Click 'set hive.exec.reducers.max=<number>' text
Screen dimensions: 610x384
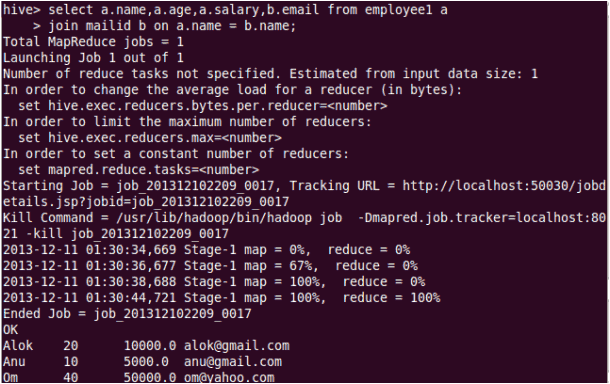(x=150, y=138)
